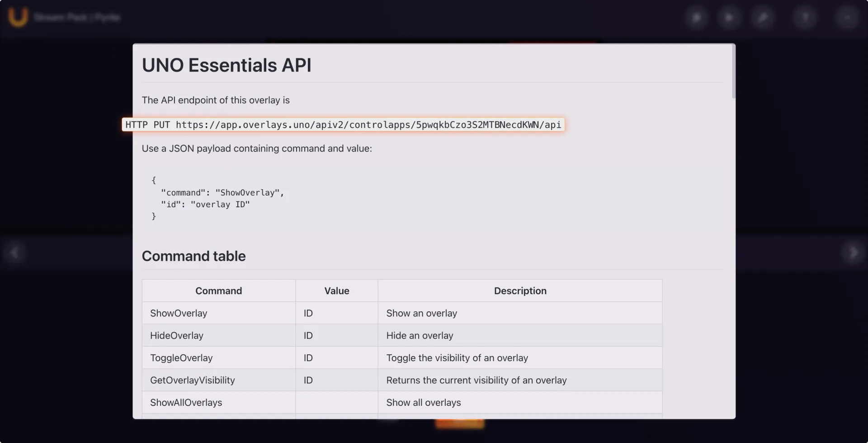868x443 pixels.
Task: Click the API dialog's vertical scrollbar thumb
Action: click(733, 71)
